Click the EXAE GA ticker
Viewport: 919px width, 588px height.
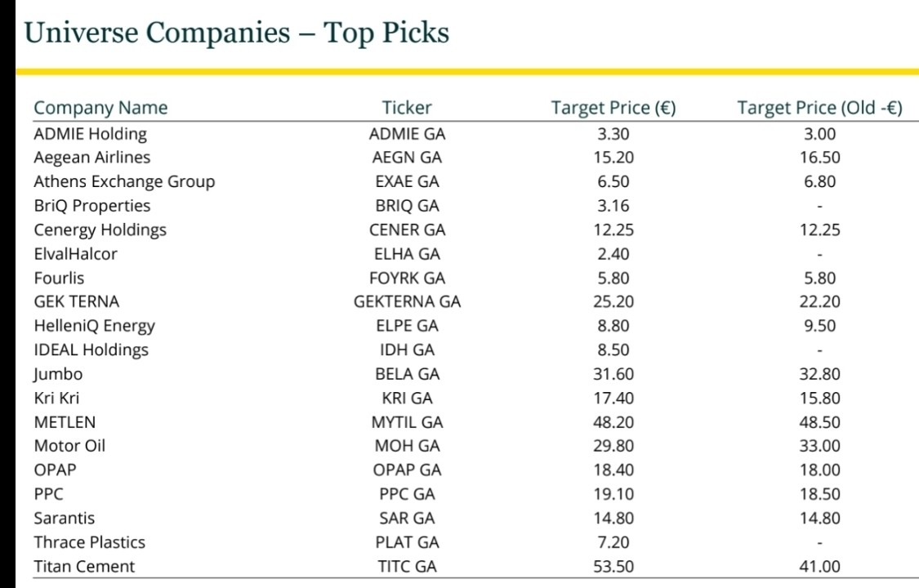point(407,182)
